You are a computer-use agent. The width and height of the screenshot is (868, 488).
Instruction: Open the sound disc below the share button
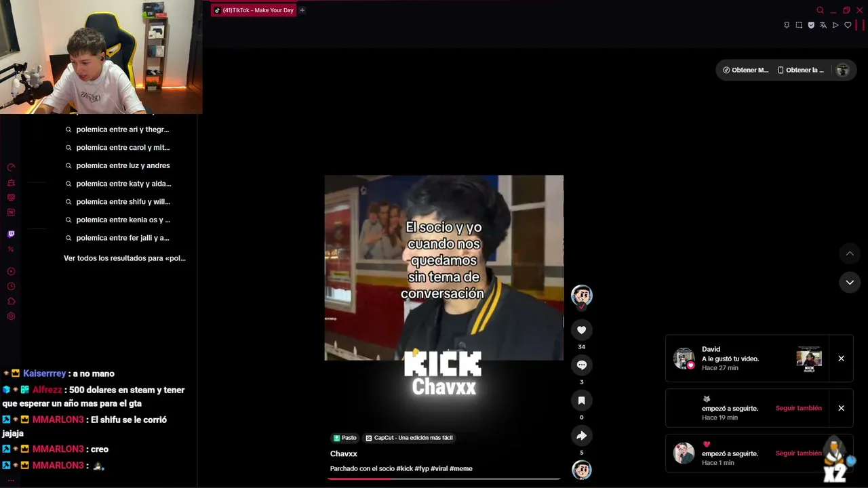[x=581, y=469]
